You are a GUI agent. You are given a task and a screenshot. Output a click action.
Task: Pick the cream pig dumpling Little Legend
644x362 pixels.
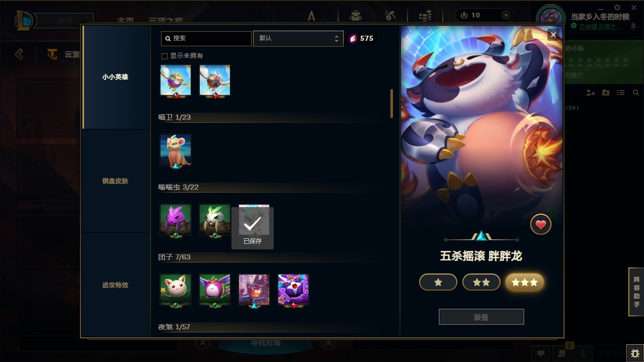[x=176, y=290]
